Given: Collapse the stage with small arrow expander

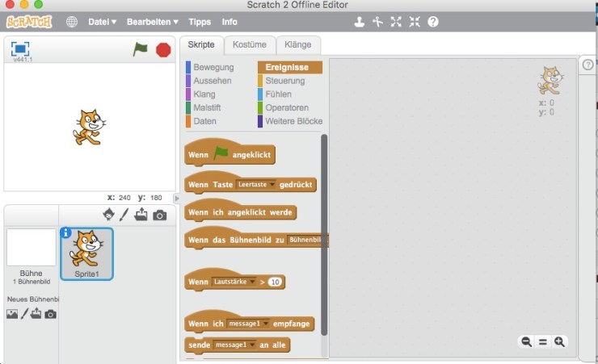Looking at the screenshot, I should [x=176, y=198].
